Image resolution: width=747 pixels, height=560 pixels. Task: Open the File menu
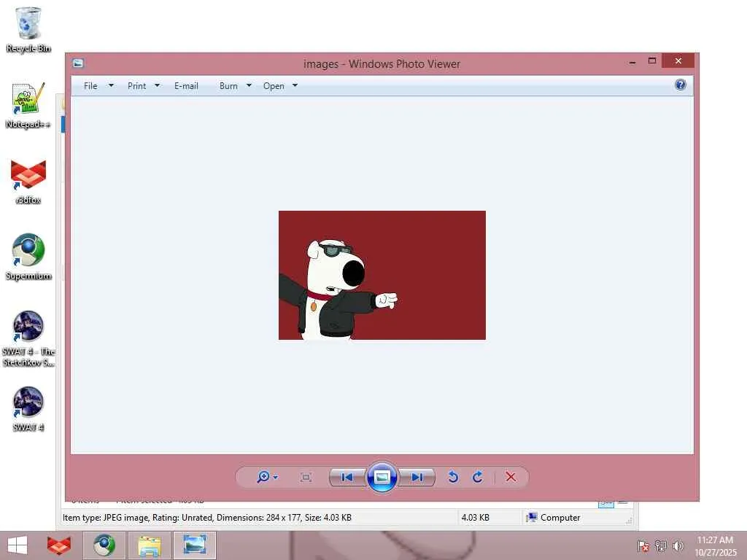[90, 86]
